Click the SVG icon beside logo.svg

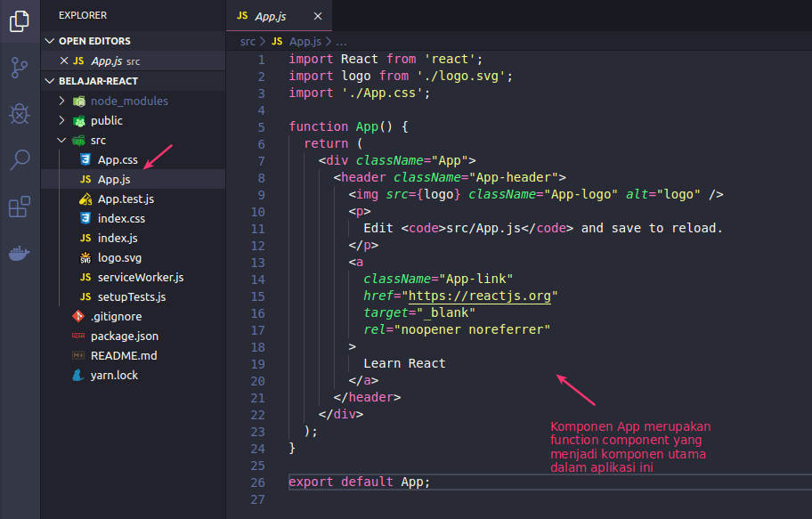85,257
